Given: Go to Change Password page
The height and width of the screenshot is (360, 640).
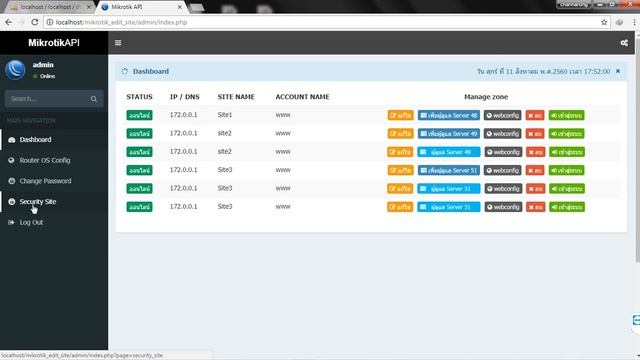Looking at the screenshot, I should pos(54,181).
